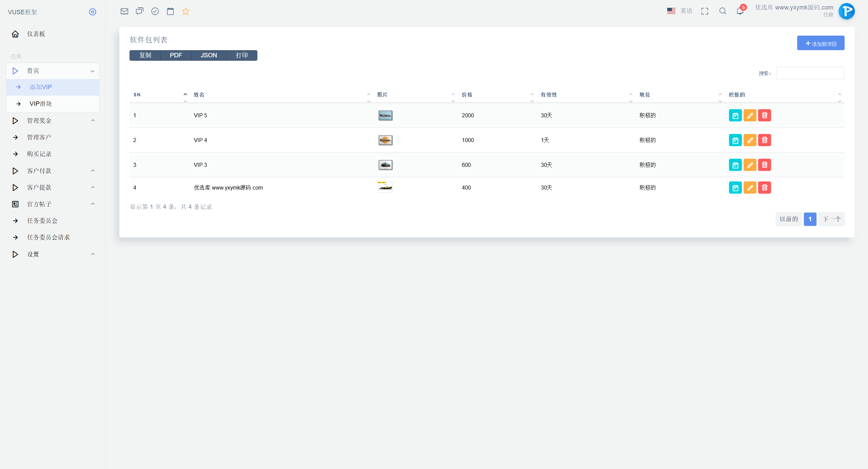868x469 pixels.
Task: Open notifications bell with badge 5
Action: coord(740,11)
